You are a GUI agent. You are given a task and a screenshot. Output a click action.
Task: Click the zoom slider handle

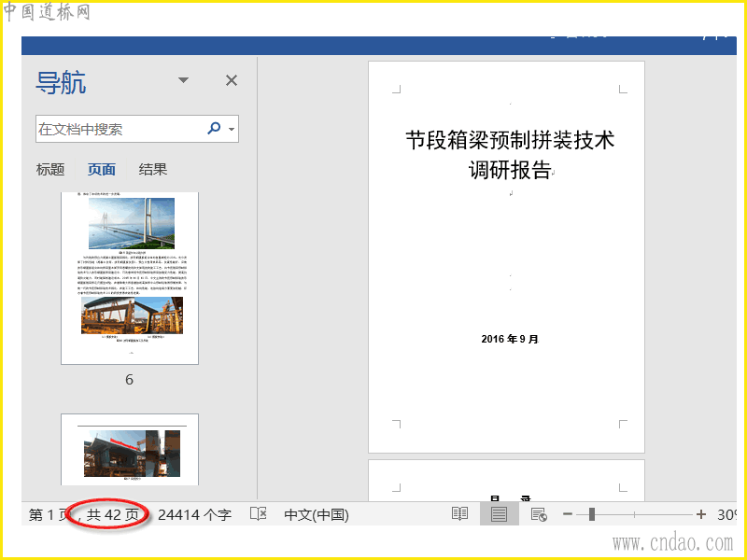(x=592, y=514)
